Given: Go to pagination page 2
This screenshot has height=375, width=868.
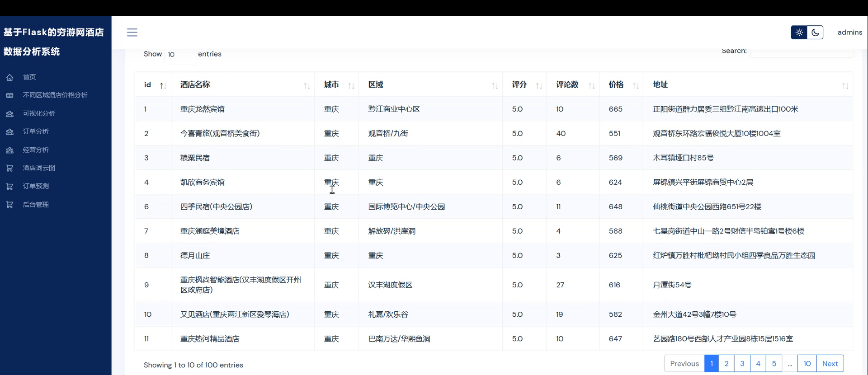Looking at the screenshot, I should tap(726, 364).
